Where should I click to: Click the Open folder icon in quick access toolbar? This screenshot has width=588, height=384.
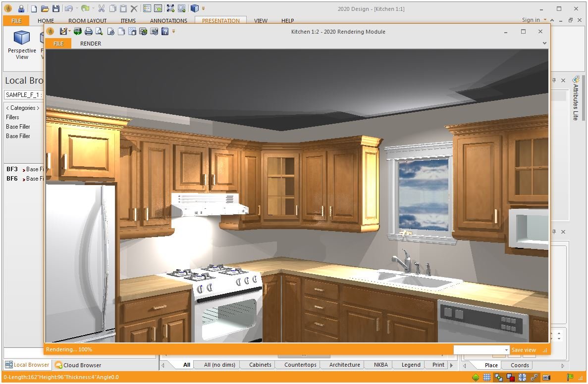45,8
